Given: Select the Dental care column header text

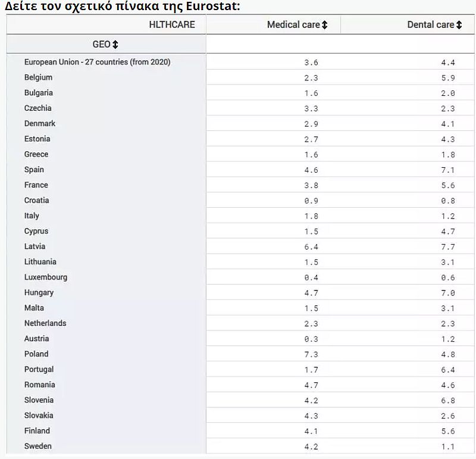Looking at the screenshot, I should [430, 25].
